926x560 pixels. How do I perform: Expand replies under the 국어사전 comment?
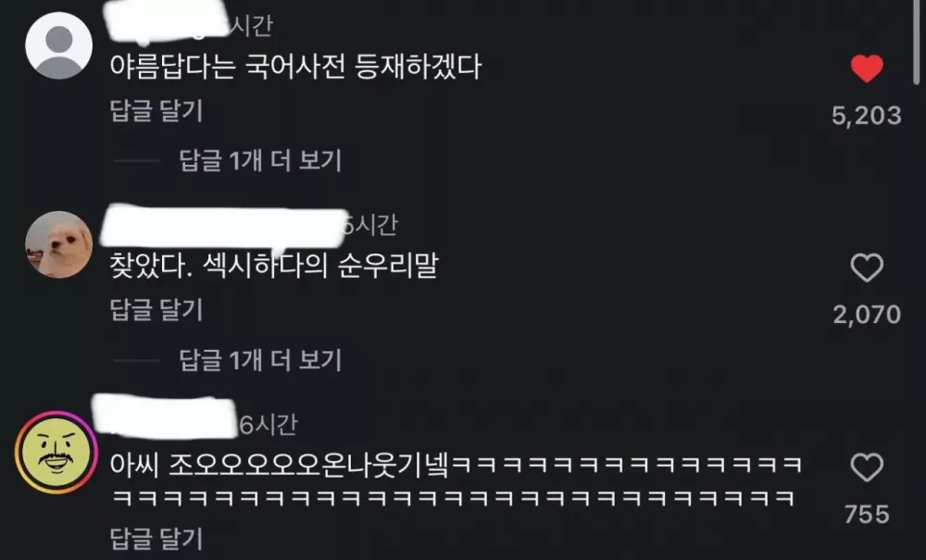(260, 160)
